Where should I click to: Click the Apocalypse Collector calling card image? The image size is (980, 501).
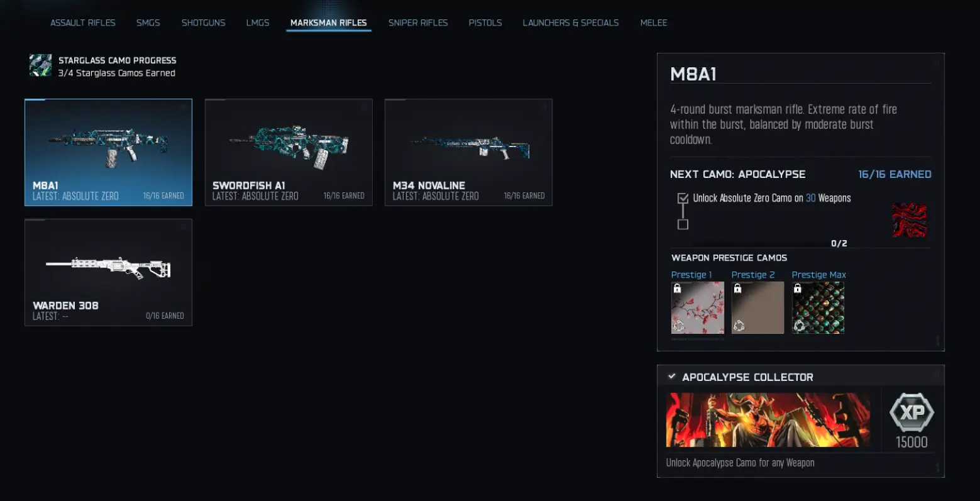[x=768, y=420]
